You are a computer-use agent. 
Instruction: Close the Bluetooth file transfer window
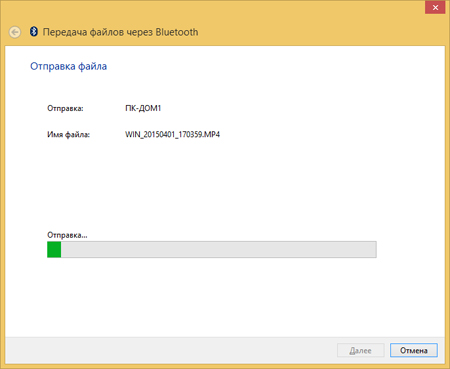click(x=435, y=7)
